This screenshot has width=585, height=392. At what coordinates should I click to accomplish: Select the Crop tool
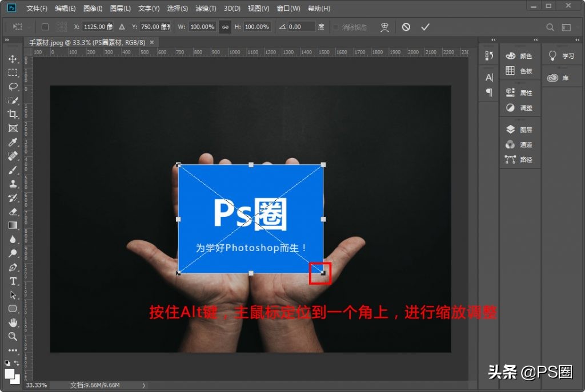coord(13,114)
